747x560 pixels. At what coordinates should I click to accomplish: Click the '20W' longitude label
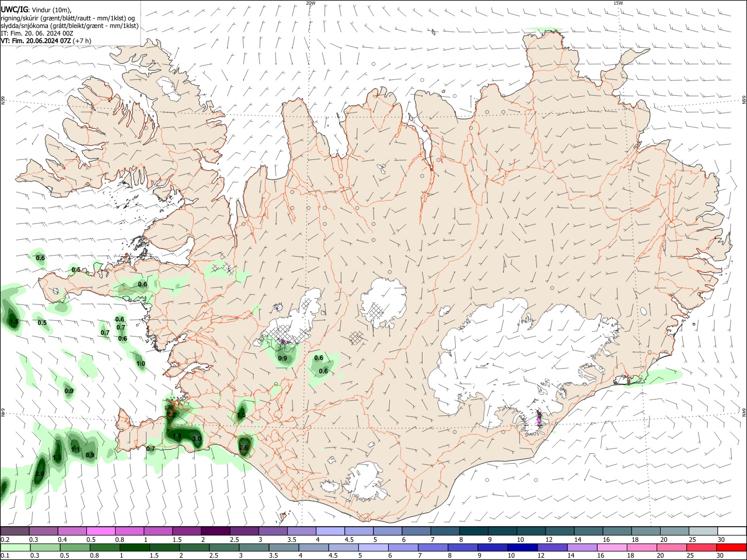[310, 3]
